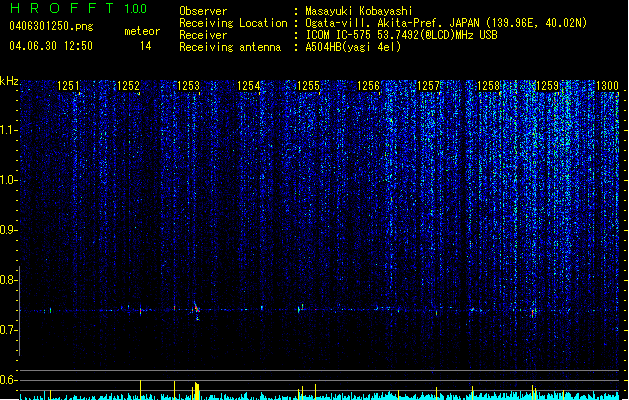Click the Receiving Location label
This screenshot has height=400, width=629.
coord(233,23)
